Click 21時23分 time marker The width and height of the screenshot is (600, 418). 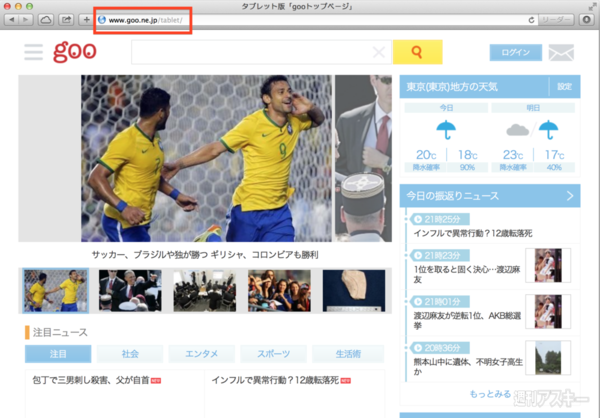click(x=440, y=255)
